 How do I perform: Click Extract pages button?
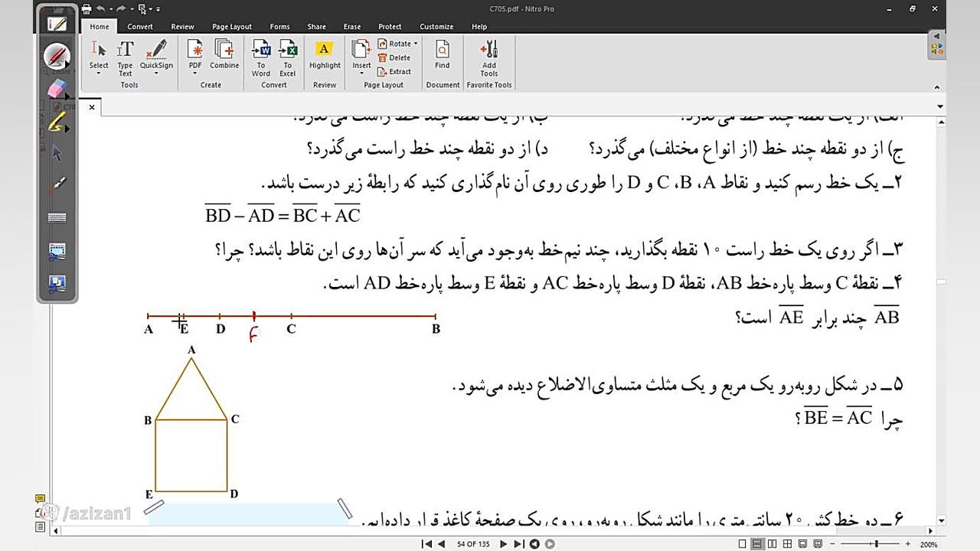tap(394, 71)
